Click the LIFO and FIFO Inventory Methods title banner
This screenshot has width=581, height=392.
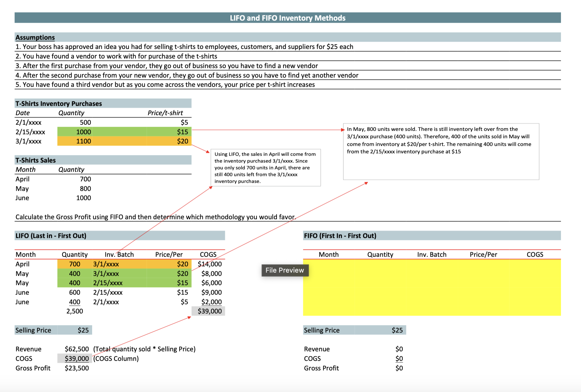tap(287, 18)
